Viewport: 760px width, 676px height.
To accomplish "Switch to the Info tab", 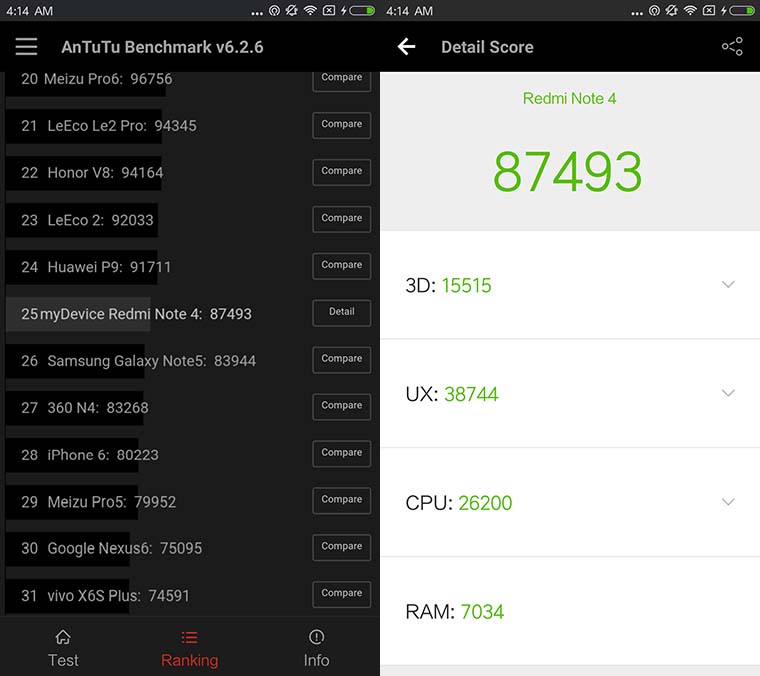I will pos(317,649).
